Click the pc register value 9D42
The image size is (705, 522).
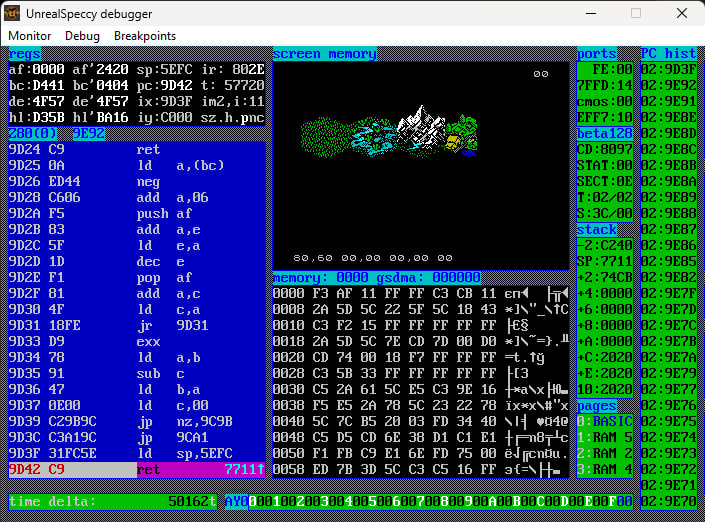[176, 85]
